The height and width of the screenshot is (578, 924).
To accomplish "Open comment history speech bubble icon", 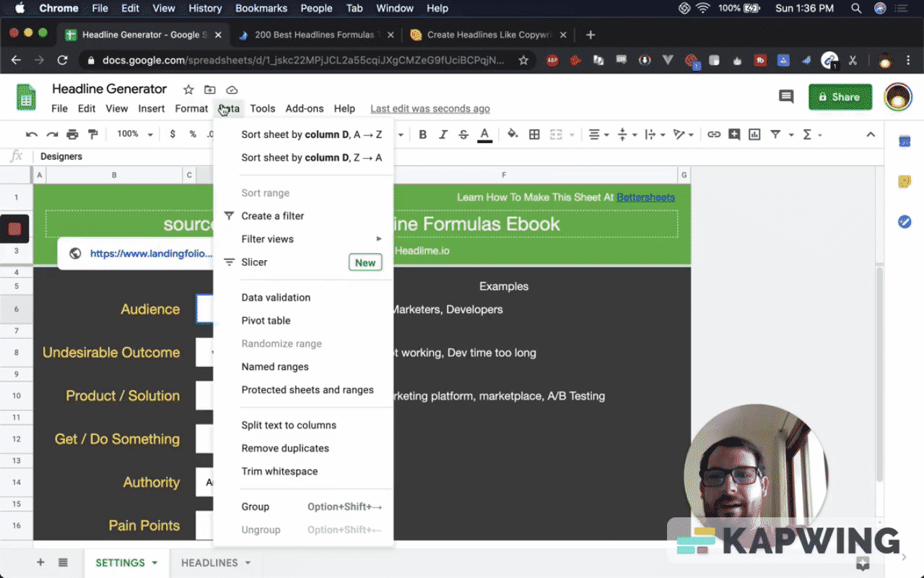I will pos(786,97).
